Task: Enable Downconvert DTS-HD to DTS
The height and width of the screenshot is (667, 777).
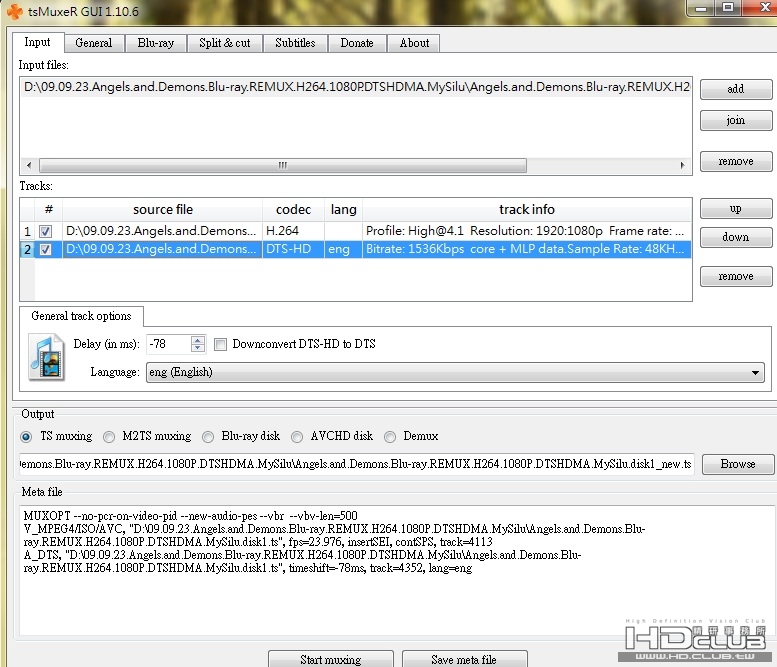Action: point(221,344)
